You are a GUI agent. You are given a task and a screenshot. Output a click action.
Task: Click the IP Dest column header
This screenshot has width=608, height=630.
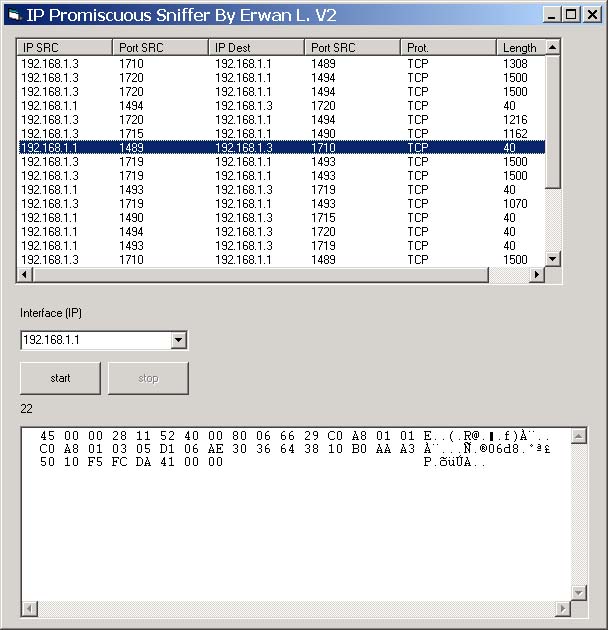pyautogui.click(x=256, y=47)
